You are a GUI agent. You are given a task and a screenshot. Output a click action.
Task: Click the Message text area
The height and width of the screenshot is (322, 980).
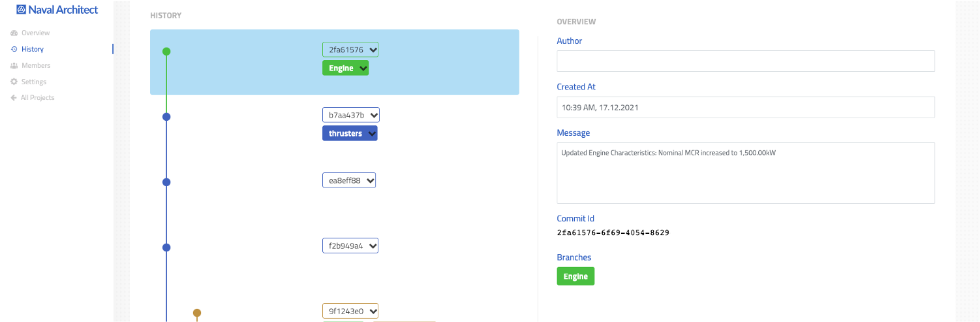(x=746, y=173)
